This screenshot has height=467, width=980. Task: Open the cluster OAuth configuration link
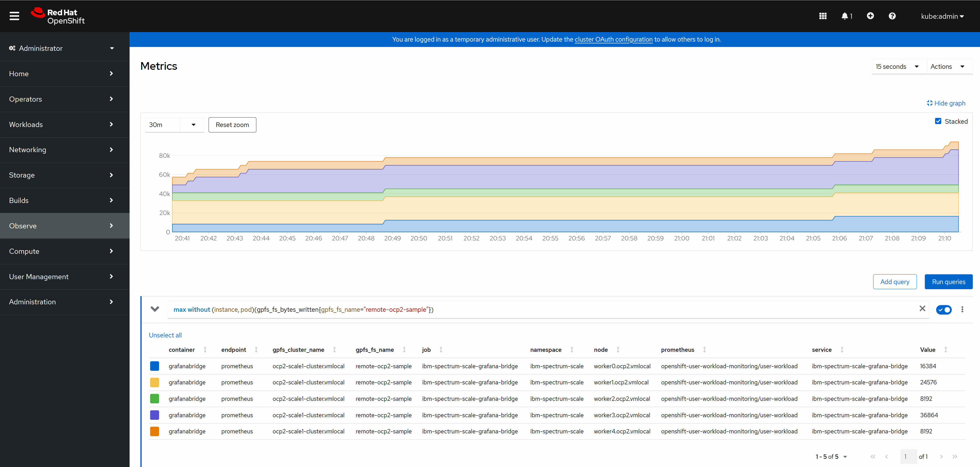pyautogui.click(x=613, y=39)
